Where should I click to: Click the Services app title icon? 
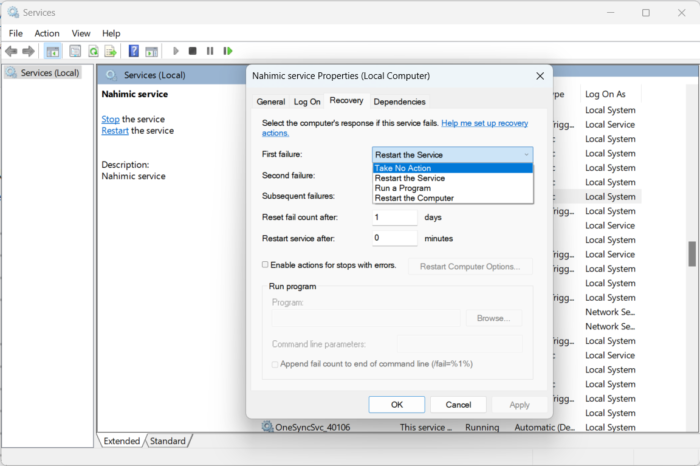(13, 12)
